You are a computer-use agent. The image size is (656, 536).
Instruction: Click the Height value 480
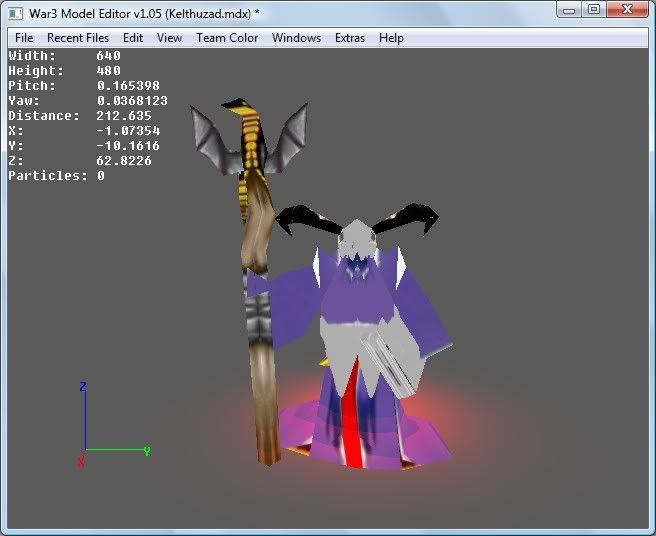tap(108, 71)
